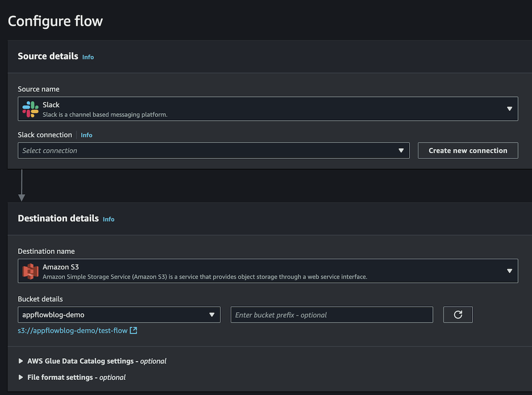
Task: Click the Slack channel based messaging description
Action: 105,115
